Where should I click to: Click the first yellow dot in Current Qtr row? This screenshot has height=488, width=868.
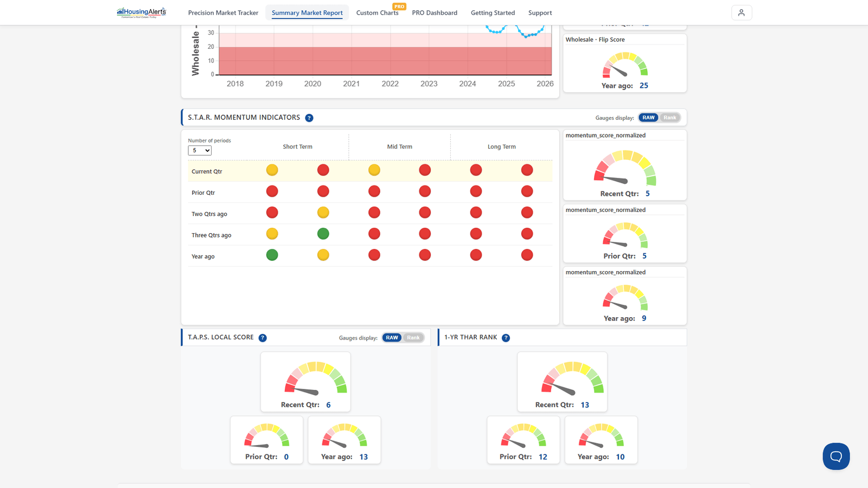(x=272, y=170)
